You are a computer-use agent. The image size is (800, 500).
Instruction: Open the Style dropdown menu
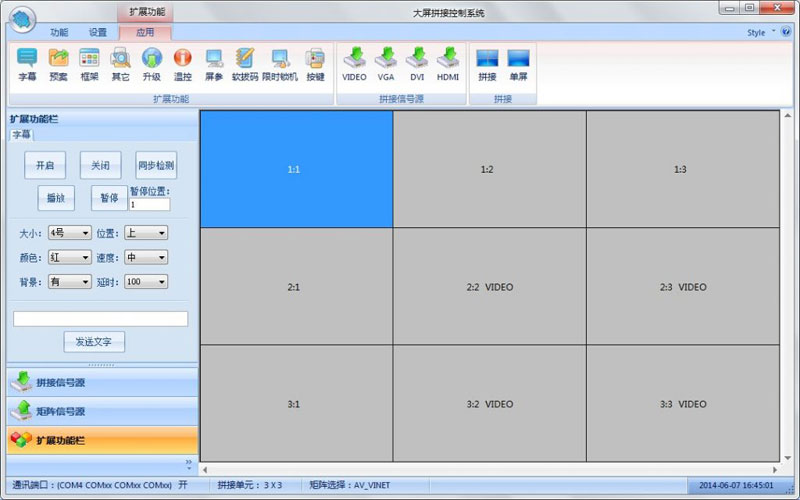[x=761, y=32]
